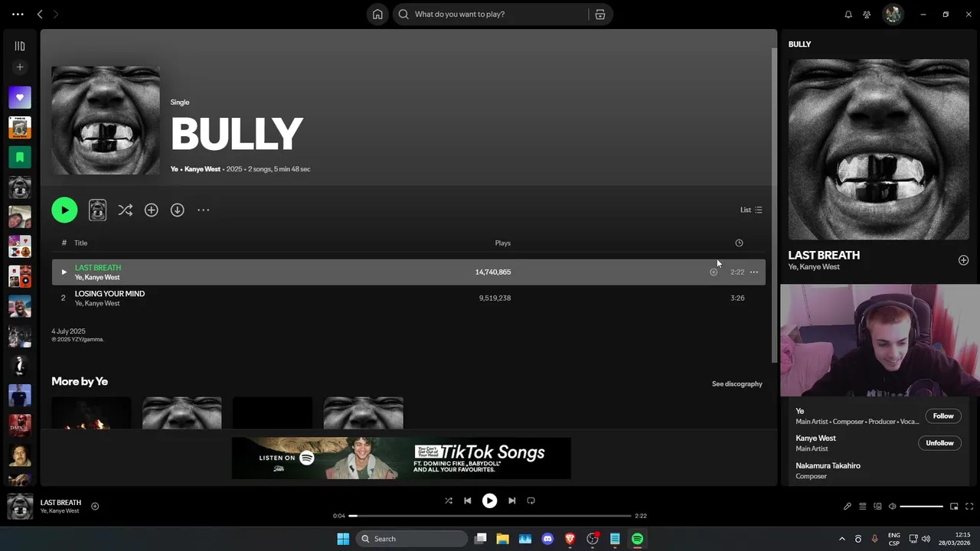The width and height of the screenshot is (980, 551).
Task: Download the BULLY single
Action: [x=177, y=210]
